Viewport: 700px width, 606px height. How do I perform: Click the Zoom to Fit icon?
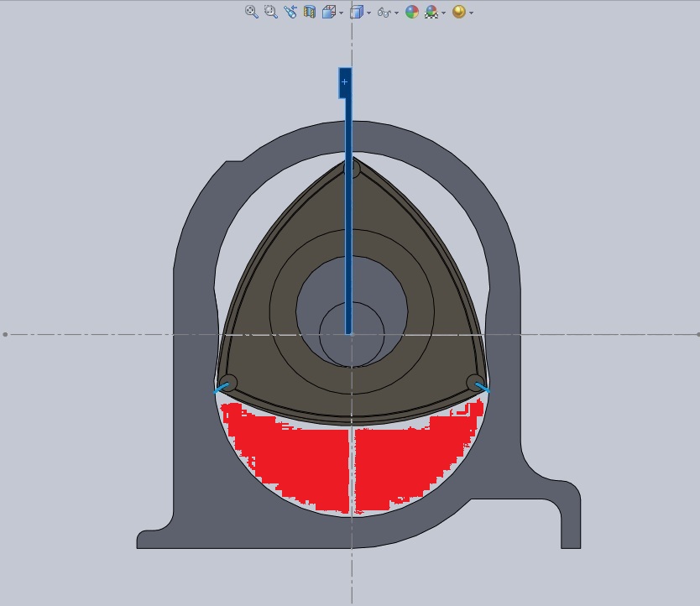click(251, 12)
